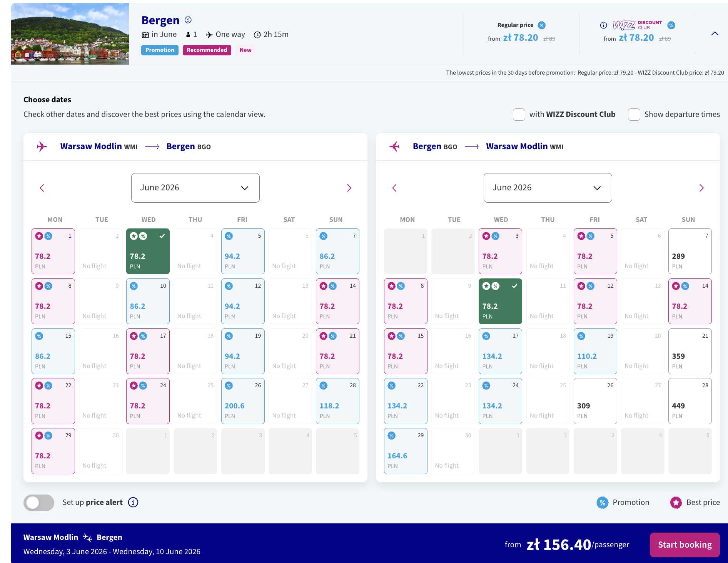
Task: Go to next month in return calendar
Action: coord(701,188)
